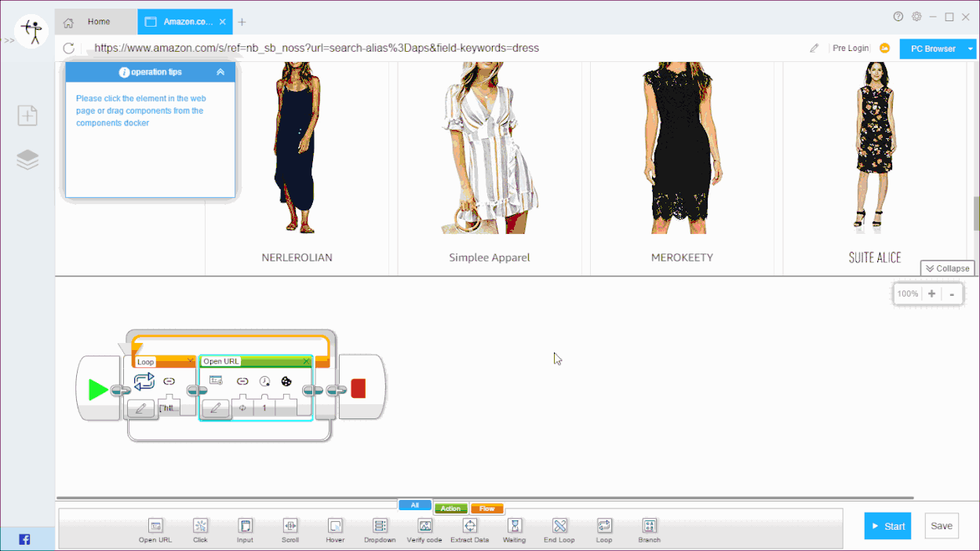980x551 pixels.
Task: Click the archer logo avatar
Action: pos(32,32)
